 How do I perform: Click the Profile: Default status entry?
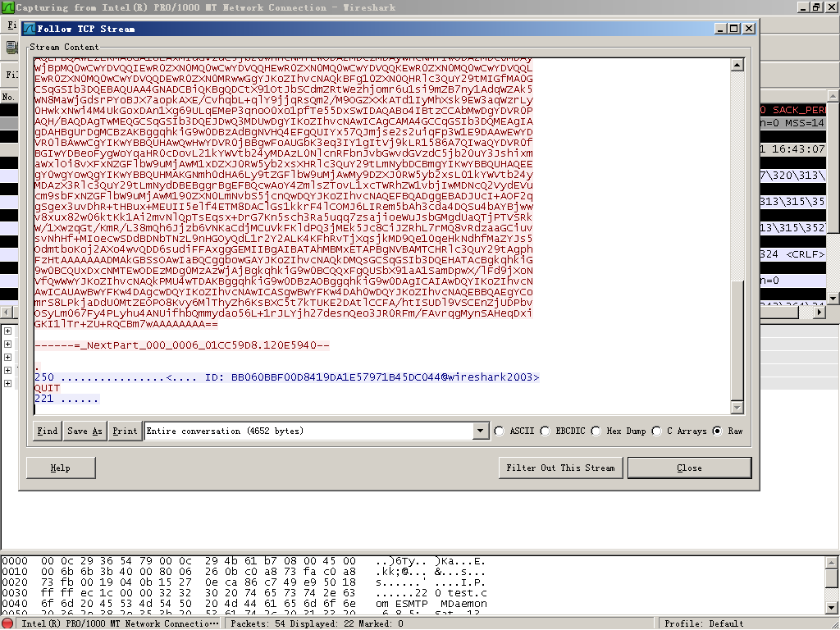703,623
